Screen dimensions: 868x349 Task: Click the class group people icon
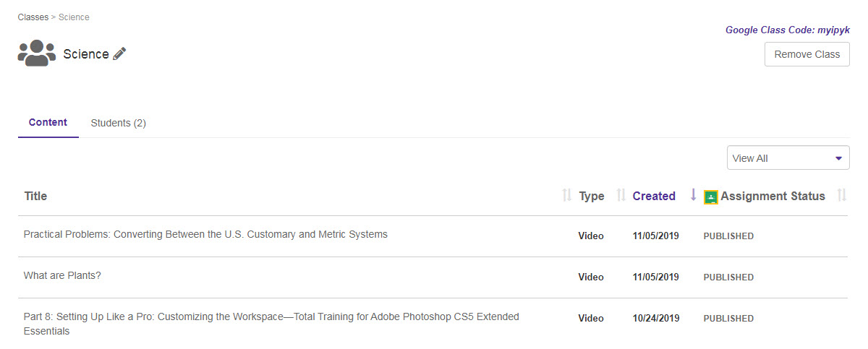point(36,53)
